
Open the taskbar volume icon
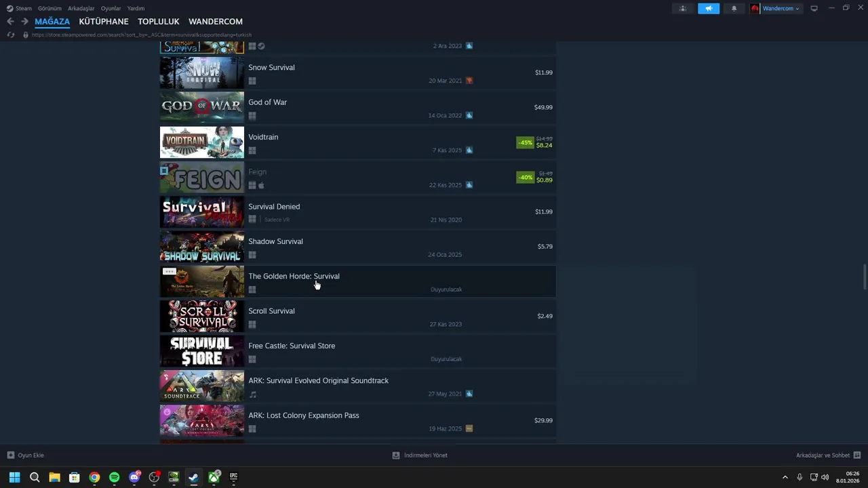[x=825, y=477]
